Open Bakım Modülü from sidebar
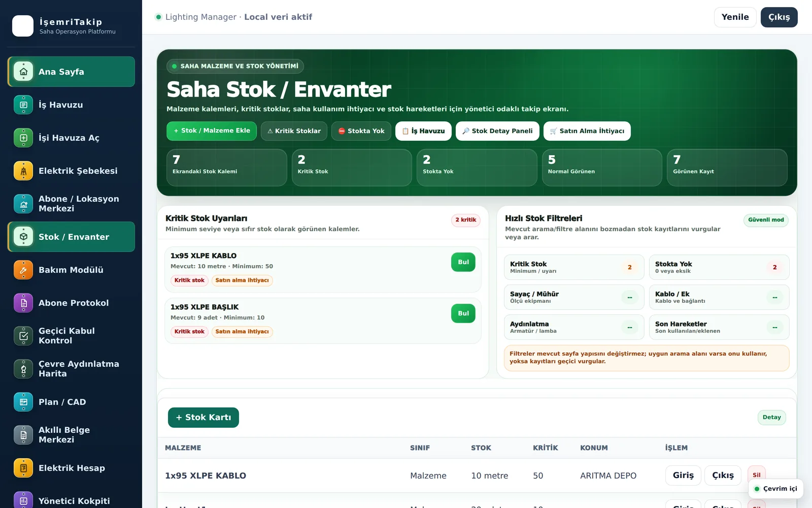The height and width of the screenshot is (508, 812). point(71,270)
